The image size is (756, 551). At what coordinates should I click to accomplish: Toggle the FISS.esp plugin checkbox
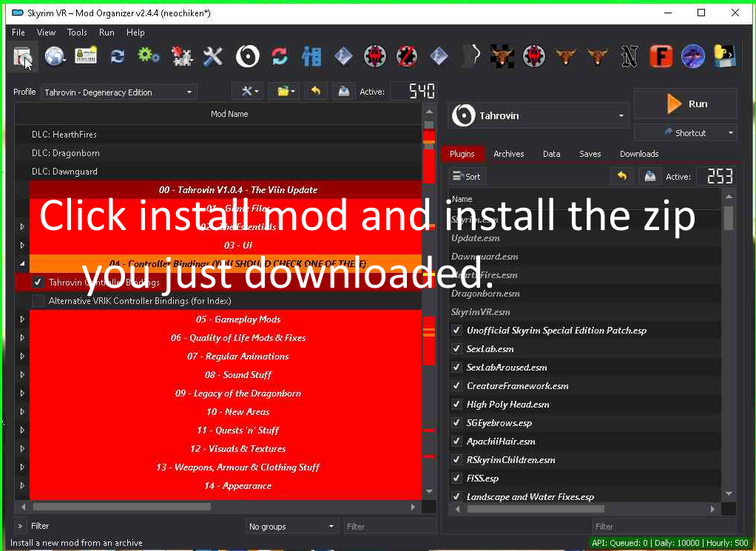point(456,479)
